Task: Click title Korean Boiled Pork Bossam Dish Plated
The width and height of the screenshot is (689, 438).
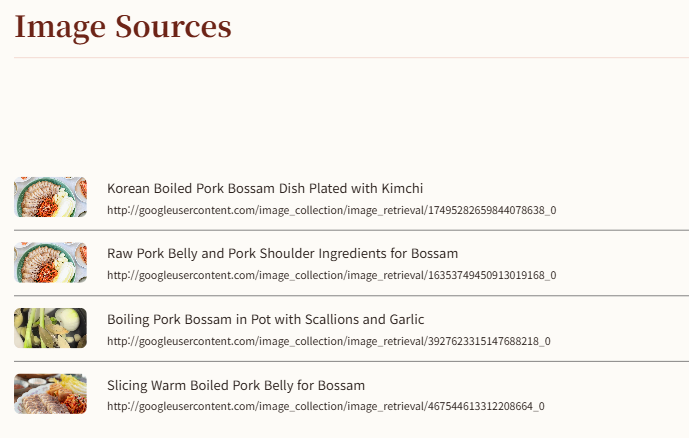Action: pyautogui.click(x=265, y=188)
